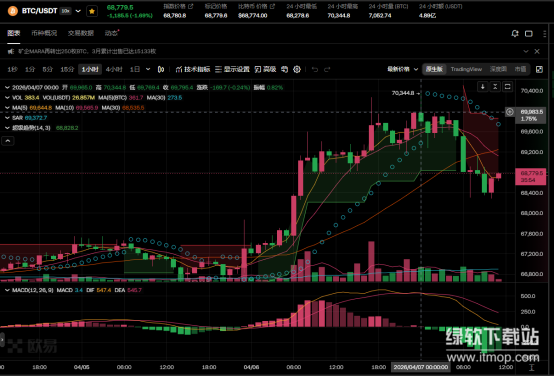Switch to the 币种概况 tab

point(44,33)
